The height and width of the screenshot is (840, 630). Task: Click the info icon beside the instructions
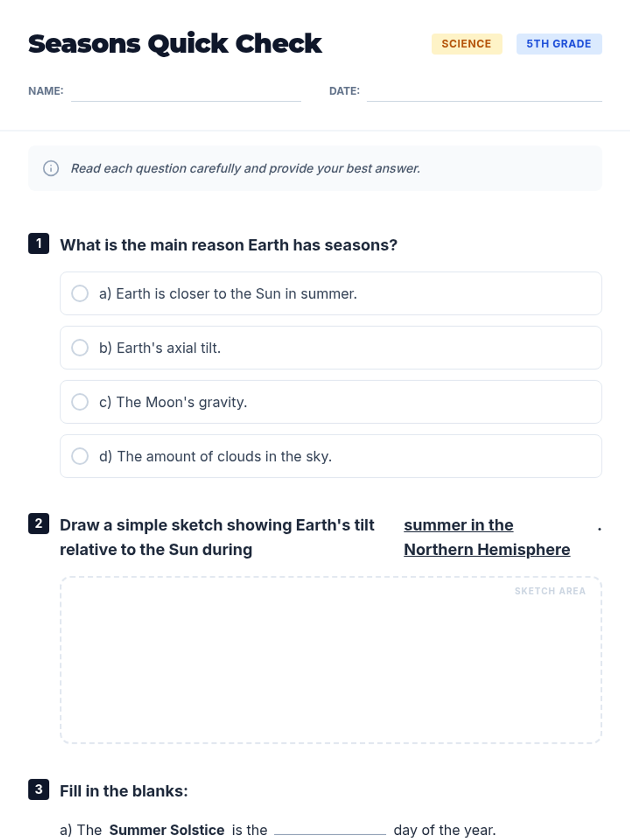click(x=51, y=169)
